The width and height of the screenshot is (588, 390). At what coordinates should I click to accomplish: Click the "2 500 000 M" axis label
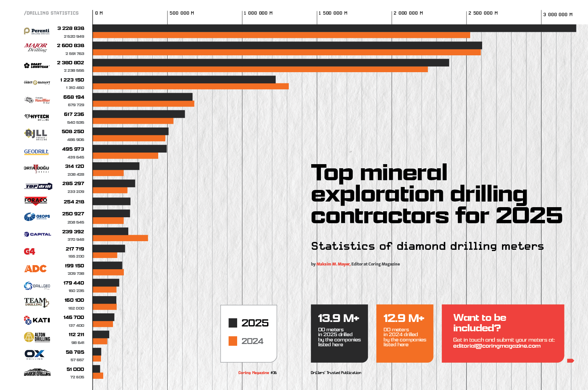pos(483,13)
